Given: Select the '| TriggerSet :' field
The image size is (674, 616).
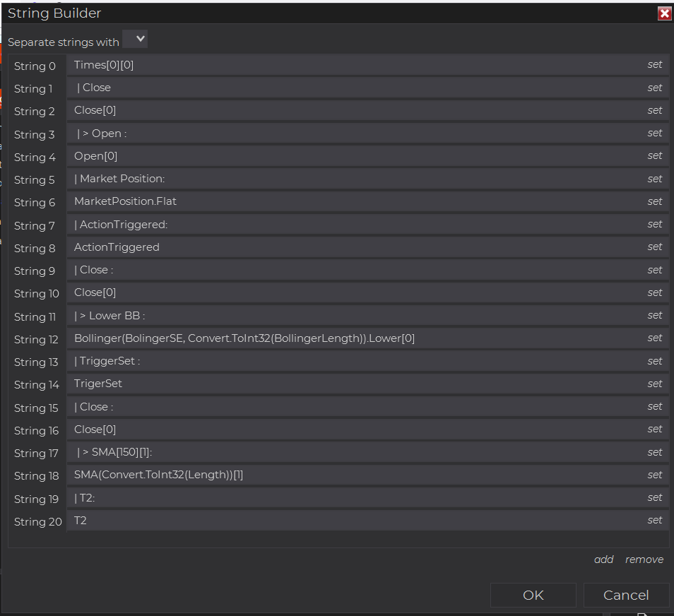Looking at the screenshot, I should [x=367, y=361].
